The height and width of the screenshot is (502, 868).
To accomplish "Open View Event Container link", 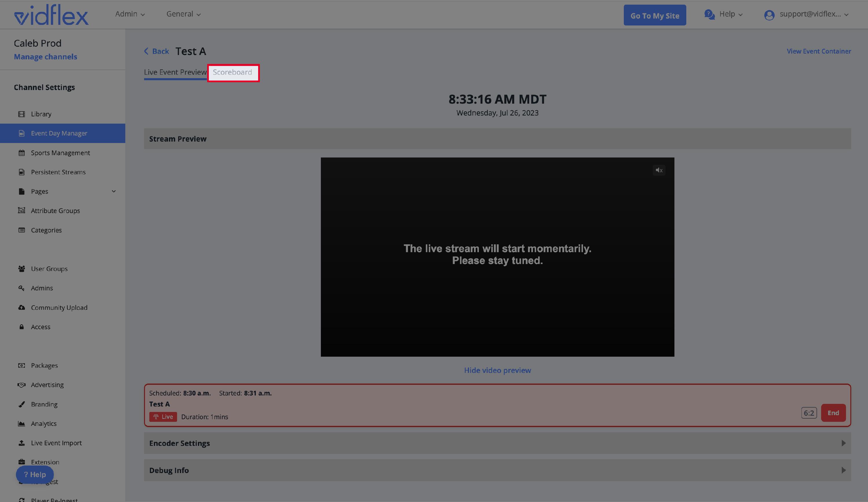I will [819, 51].
